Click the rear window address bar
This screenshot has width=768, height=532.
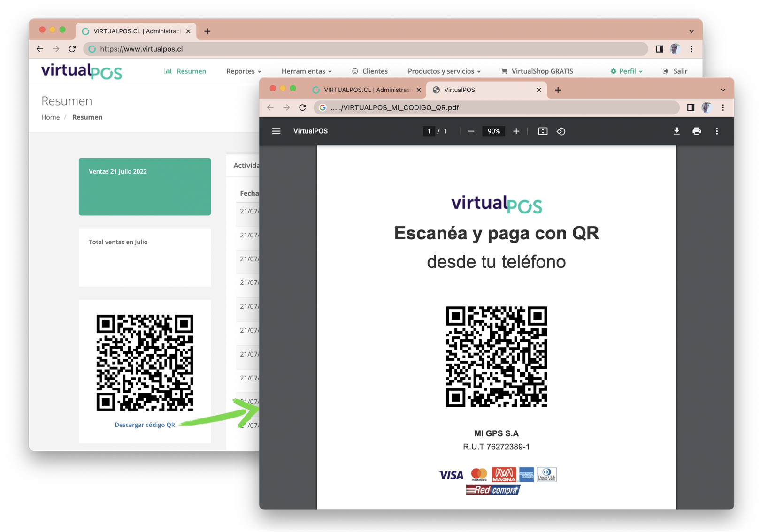click(x=366, y=49)
